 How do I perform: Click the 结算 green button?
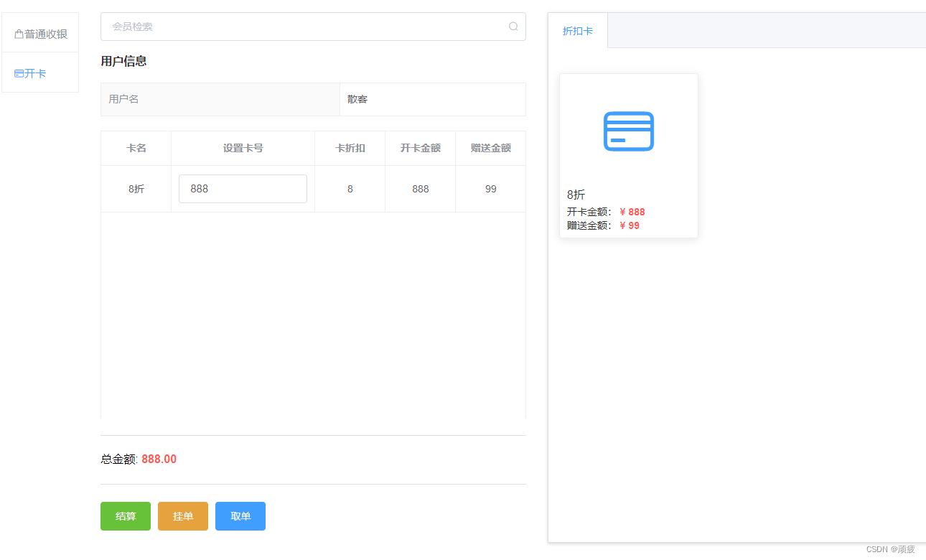[x=126, y=516]
